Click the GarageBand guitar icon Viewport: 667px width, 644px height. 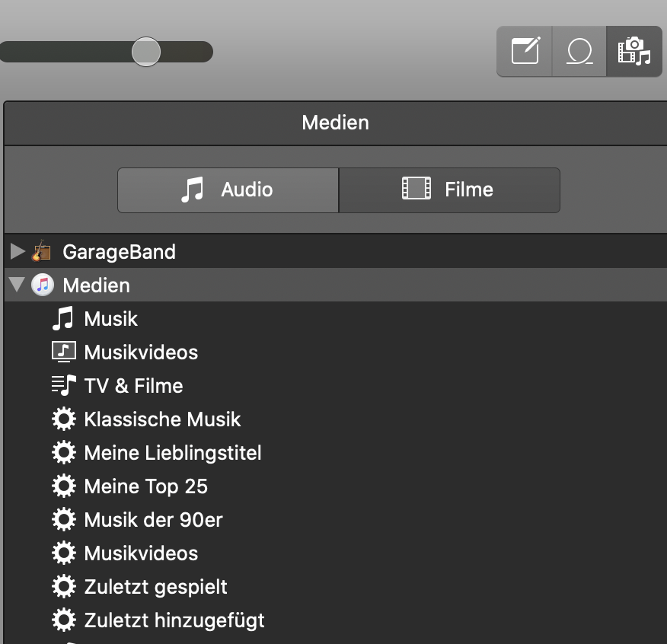click(42, 251)
